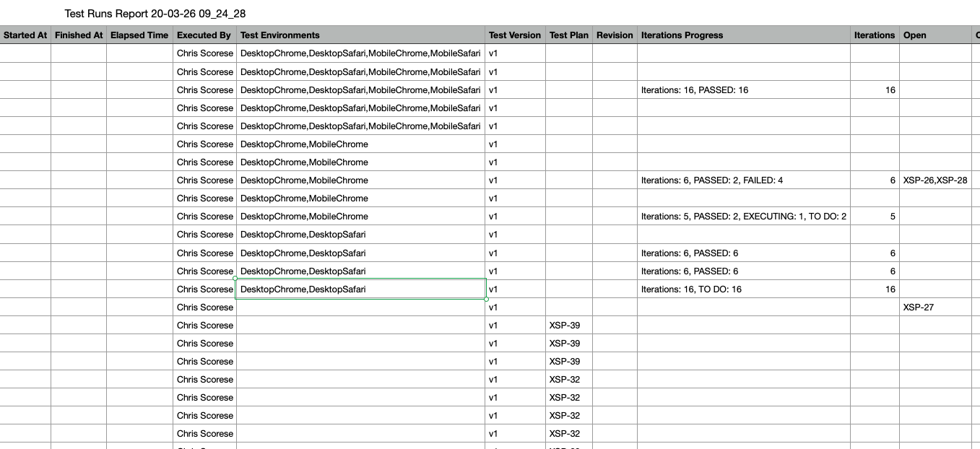Select the Test Plan header cell

click(x=568, y=35)
